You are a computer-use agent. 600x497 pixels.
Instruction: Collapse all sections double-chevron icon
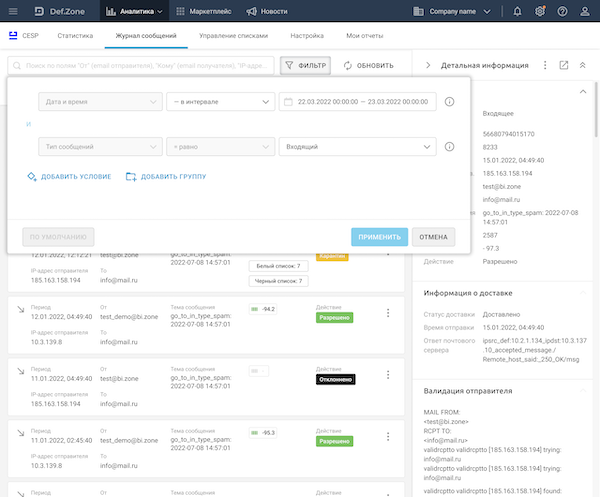tap(582, 65)
